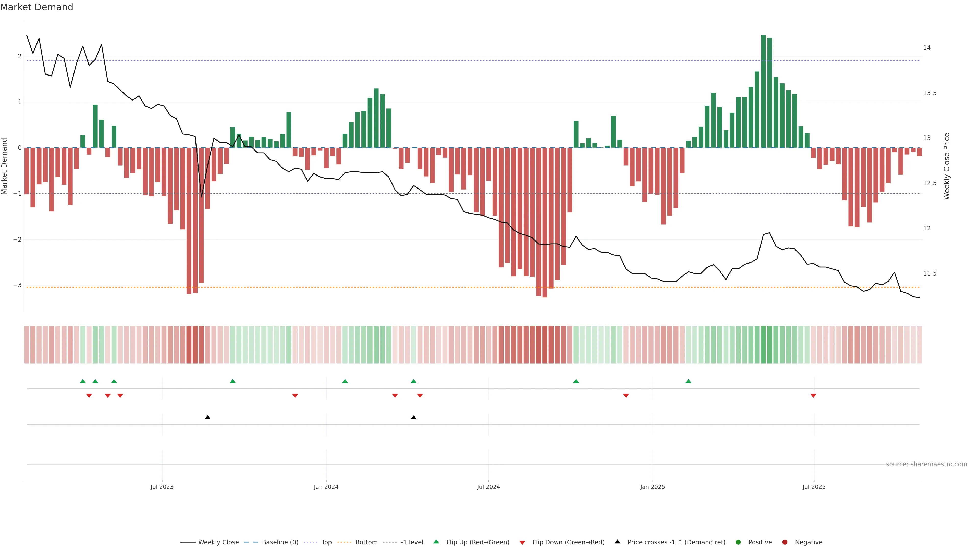The width and height of the screenshot is (980, 551).
Task: Select the leftmost green Flip Up marker
Action: pos(82,381)
